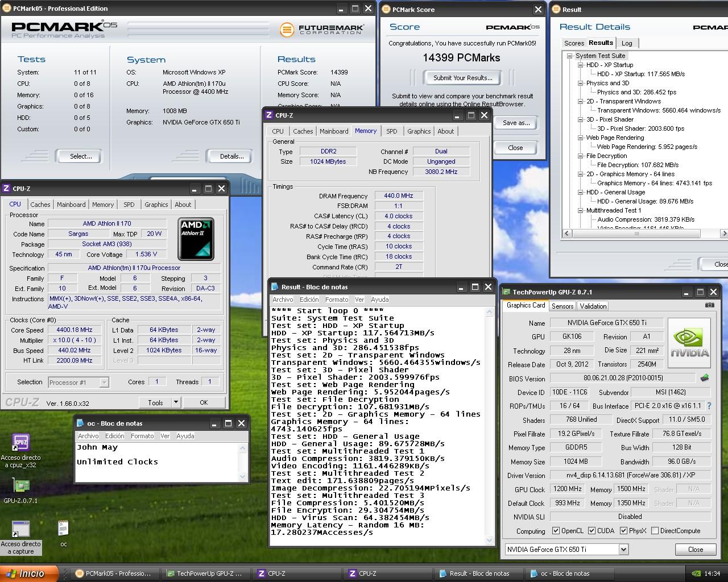Click Result Details horizontal scrollbar
The height and width of the screenshot is (582, 728).
pyautogui.click(x=645, y=234)
